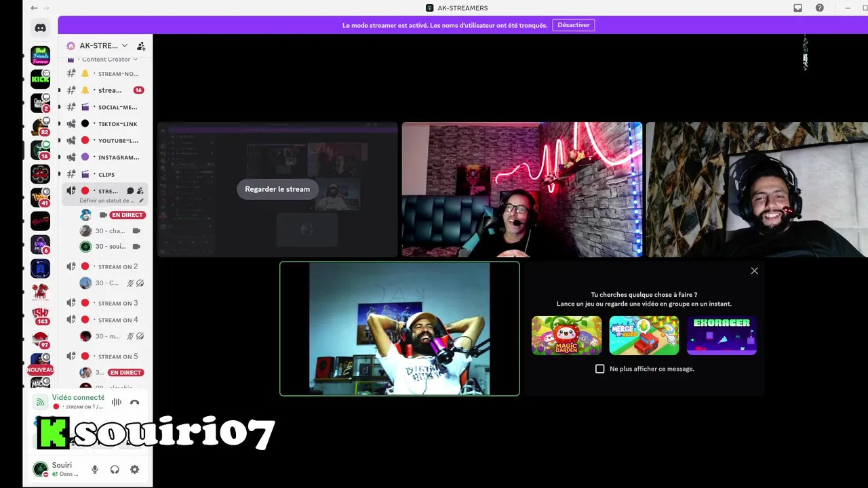Click EN DIRECT badge under STREAM ON 5

click(125, 373)
